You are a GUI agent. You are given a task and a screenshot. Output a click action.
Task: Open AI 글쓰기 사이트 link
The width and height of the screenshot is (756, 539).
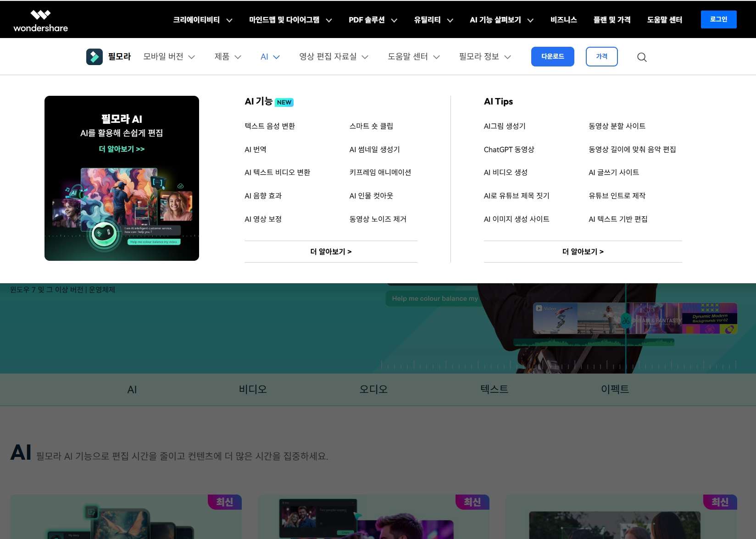coord(614,172)
